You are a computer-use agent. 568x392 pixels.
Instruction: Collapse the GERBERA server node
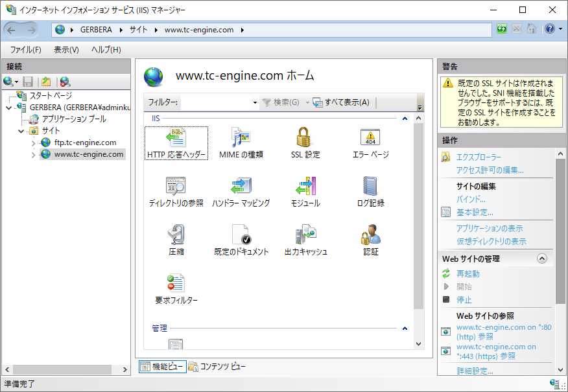point(9,108)
